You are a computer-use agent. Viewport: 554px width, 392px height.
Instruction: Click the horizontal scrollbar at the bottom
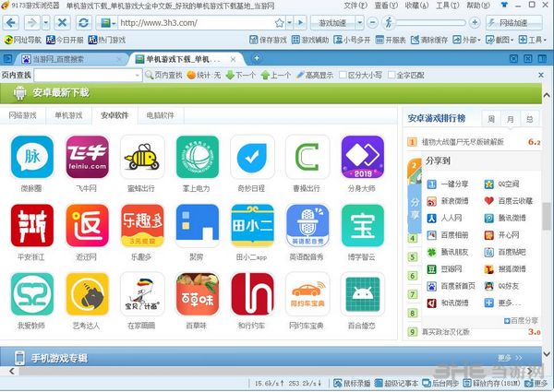coord(271,371)
